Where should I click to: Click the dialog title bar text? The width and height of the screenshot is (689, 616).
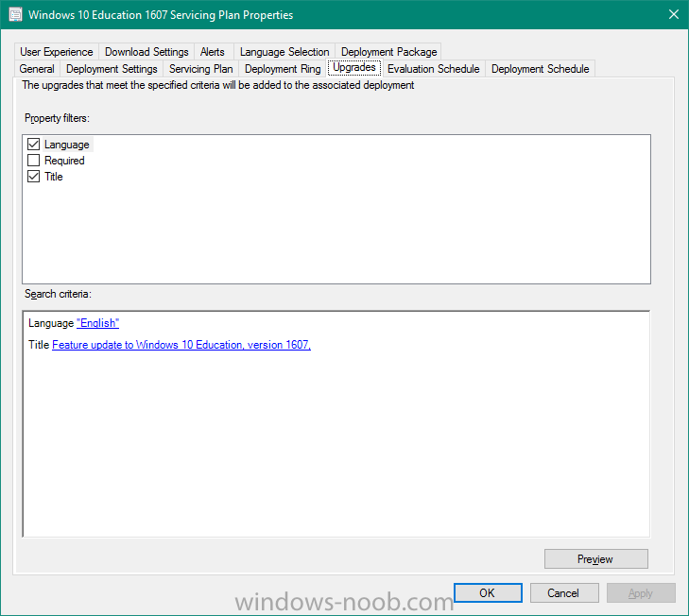click(161, 15)
